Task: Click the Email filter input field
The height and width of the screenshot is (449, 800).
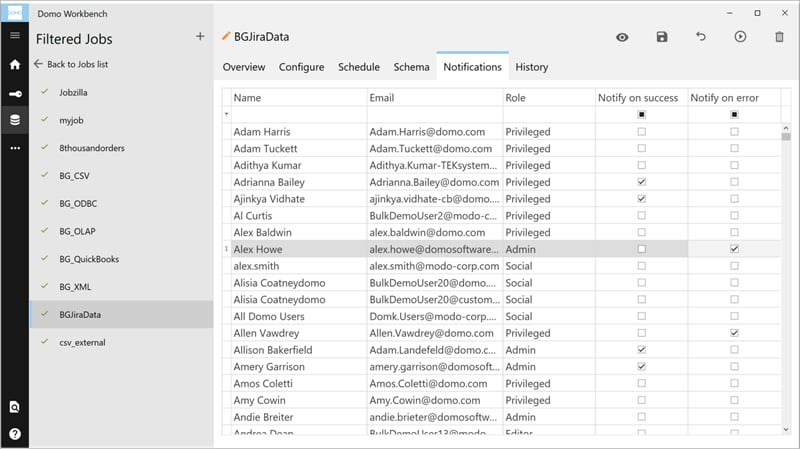Action: pyautogui.click(x=435, y=114)
